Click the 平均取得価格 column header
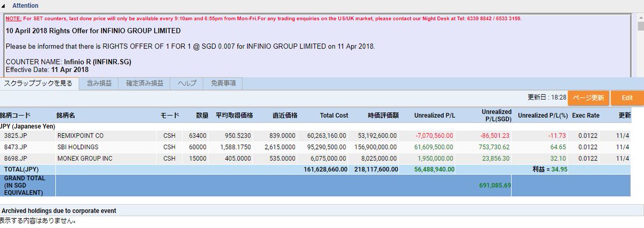Viewport: 644px width, 228px height. coord(234,116)
